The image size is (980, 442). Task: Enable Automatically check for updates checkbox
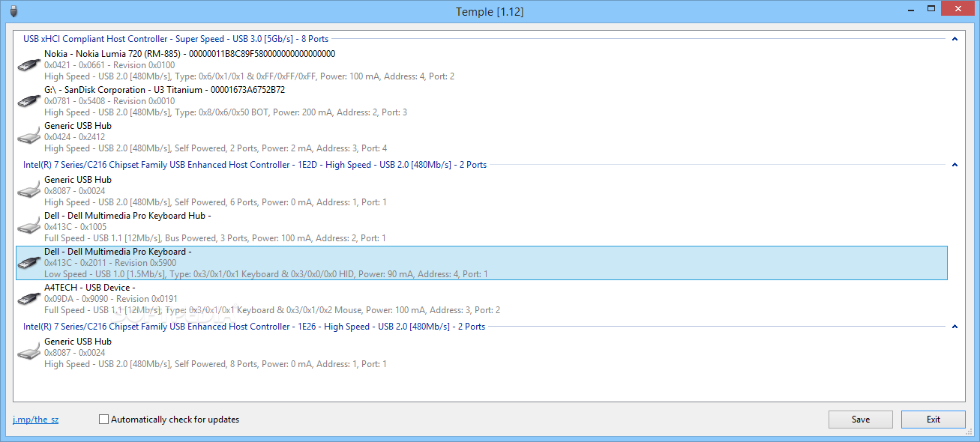click(x=103, y=420)
